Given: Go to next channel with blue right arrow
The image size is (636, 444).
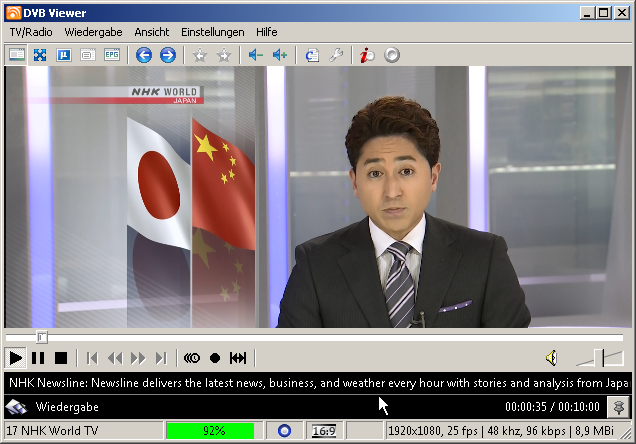Looking at the screenshot, I should (168, 55).
